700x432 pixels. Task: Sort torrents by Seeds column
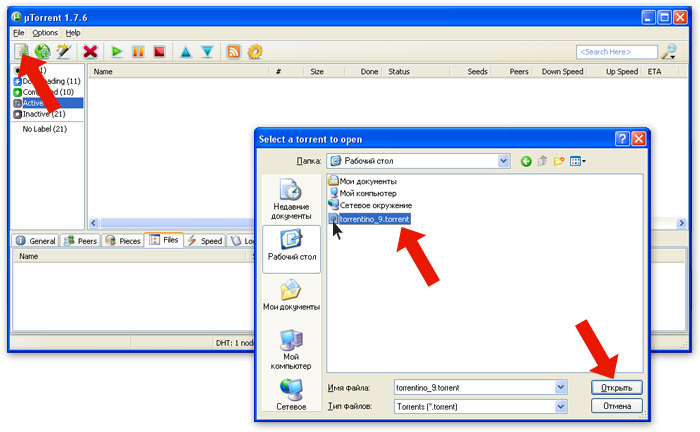[x=477, y=71]
